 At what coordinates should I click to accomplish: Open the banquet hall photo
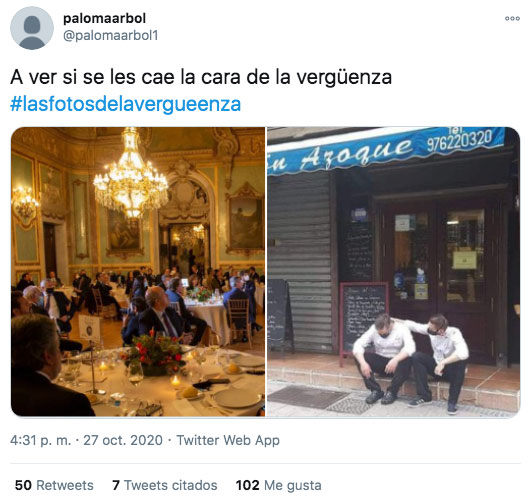pyautogui.click(x=138, y=272)
